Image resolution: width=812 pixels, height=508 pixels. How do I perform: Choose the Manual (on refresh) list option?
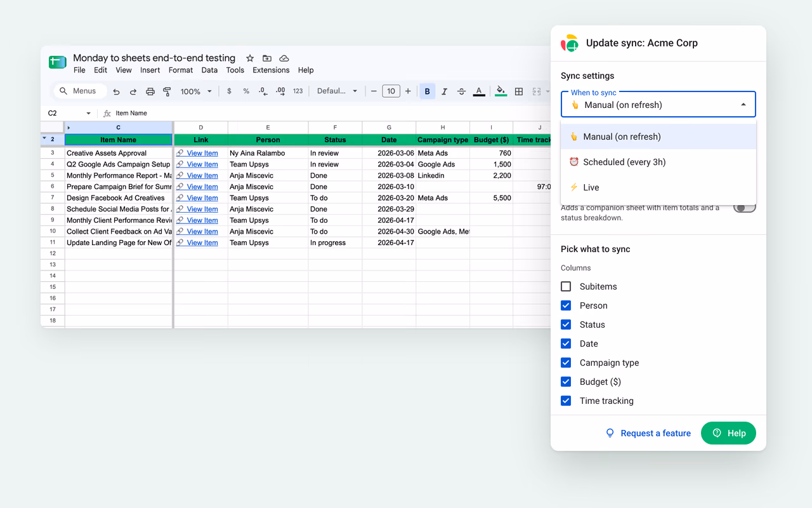pos(658,137)
